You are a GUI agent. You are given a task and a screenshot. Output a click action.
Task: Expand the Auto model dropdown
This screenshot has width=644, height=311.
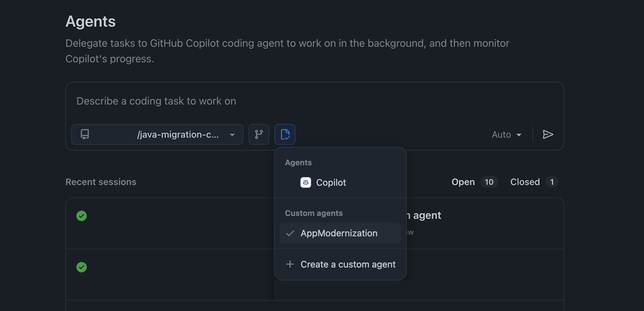(x=507, y=135)
